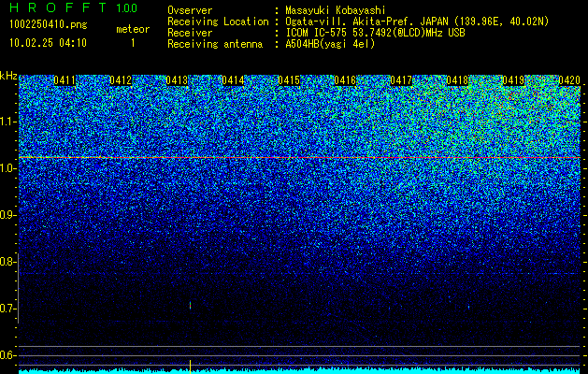The image size is (588, 374).
Task: Click the Ovserver field label
Action: 190,10
